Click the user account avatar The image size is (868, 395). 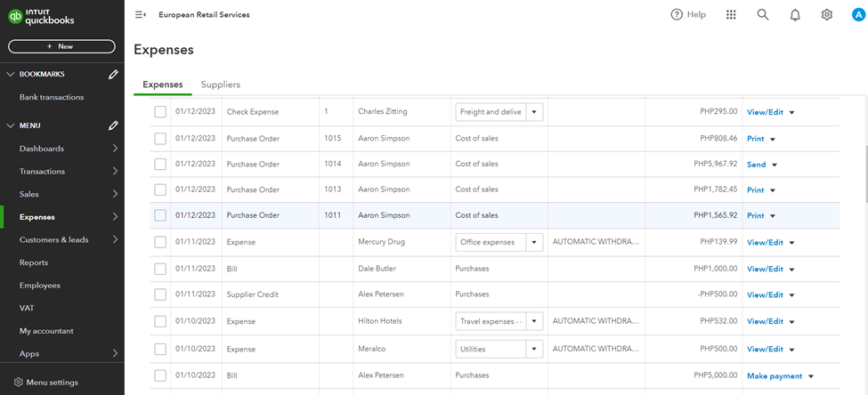[x=856, y=15]
